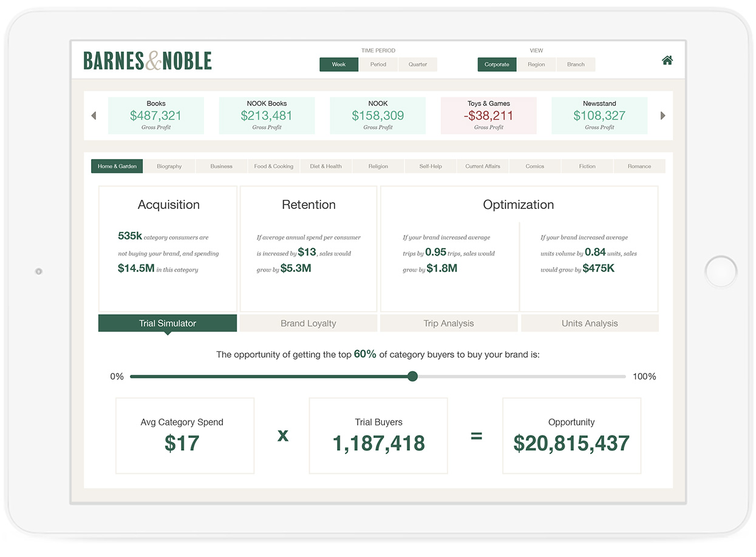Click the Trial Buyers 1,187,418 box
This screenshot has height=557, width=756.
tap(378, 436)
